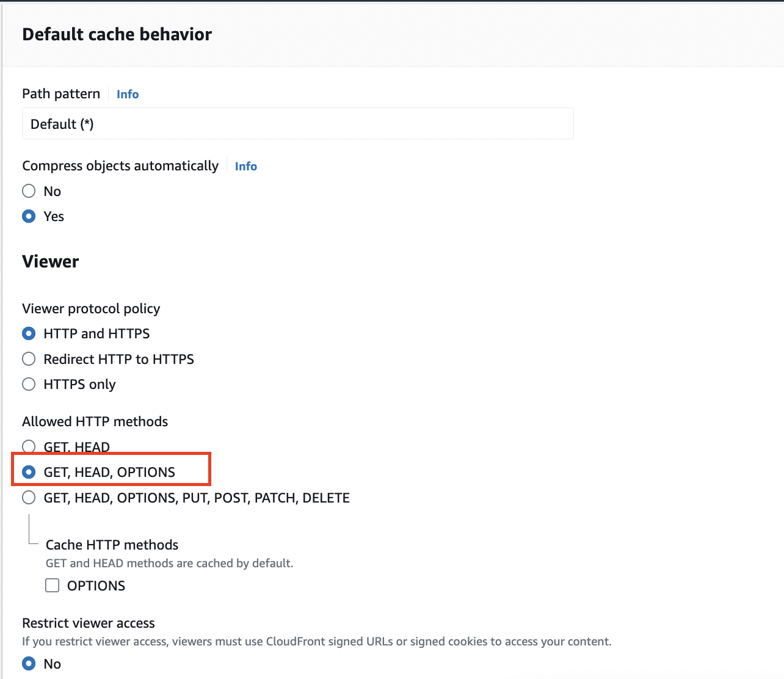Click the Viewer protocol policy label
The width and height of the screenshot is (784, 679).
pyautogui.click(x=91, y=308)
